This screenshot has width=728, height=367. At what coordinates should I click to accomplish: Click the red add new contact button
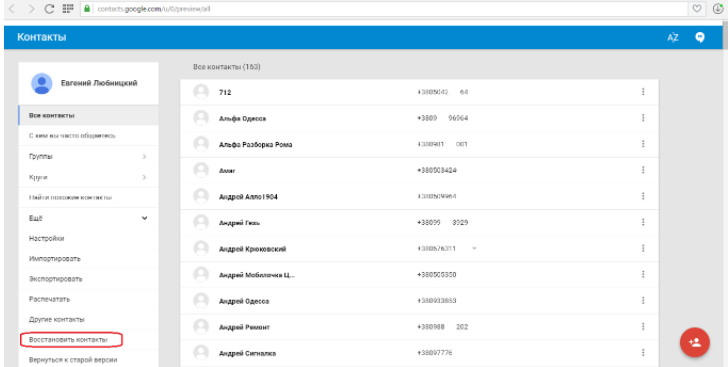[x=695, y=342]
